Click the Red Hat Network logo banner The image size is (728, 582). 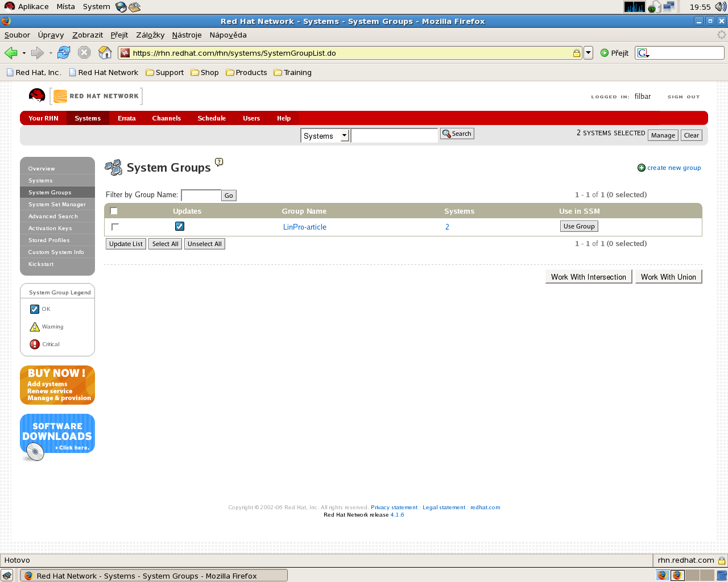(x=96, y=96)
